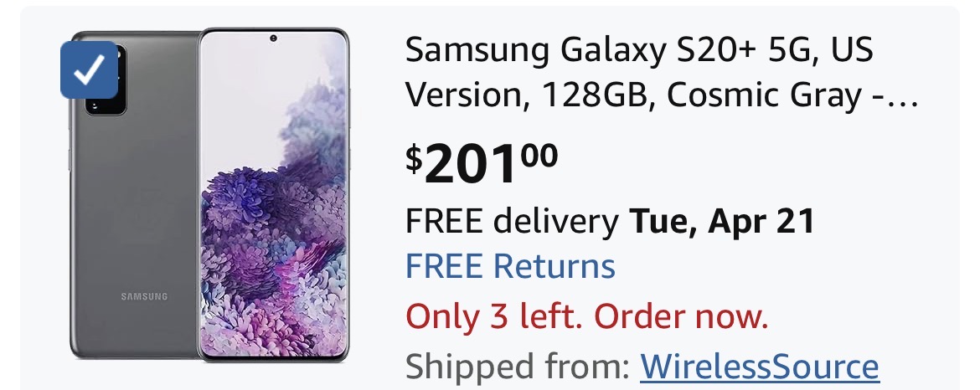The height and width of the screenshot is (390, 980).
Task: Open the WirelessSource seller link
Action: tap(760, 367)
